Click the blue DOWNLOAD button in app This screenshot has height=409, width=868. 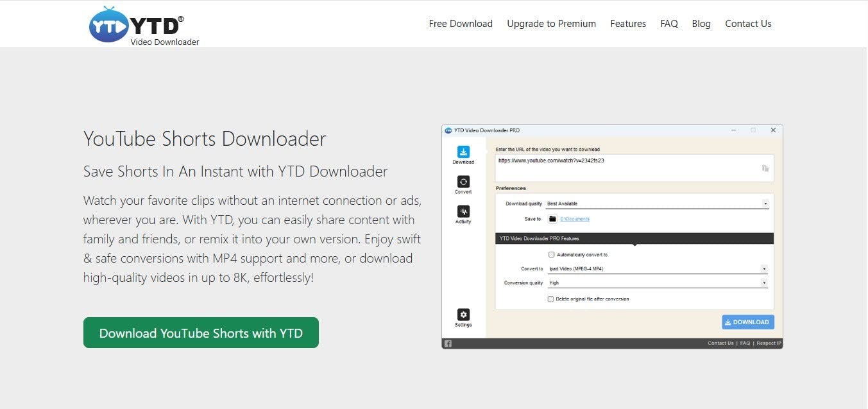748,322
